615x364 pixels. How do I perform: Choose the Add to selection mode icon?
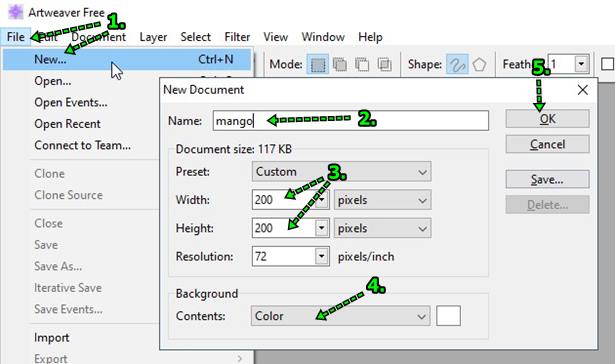click(340, 64)
